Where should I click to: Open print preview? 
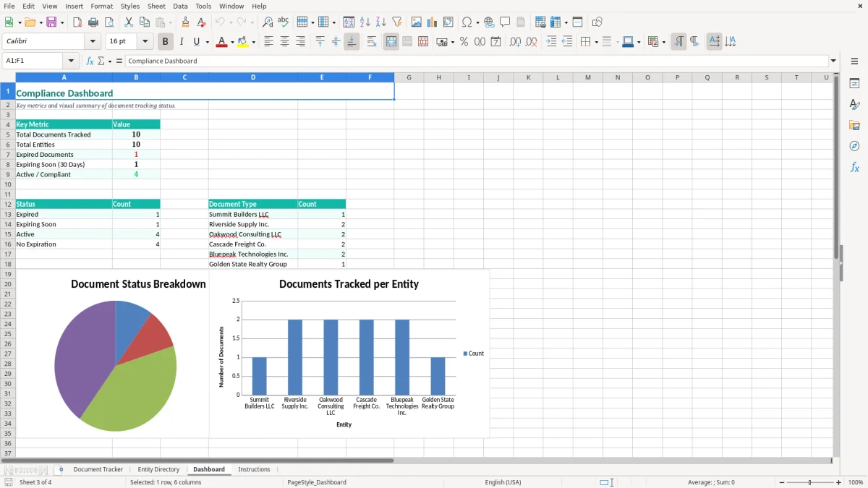point(108,22)
